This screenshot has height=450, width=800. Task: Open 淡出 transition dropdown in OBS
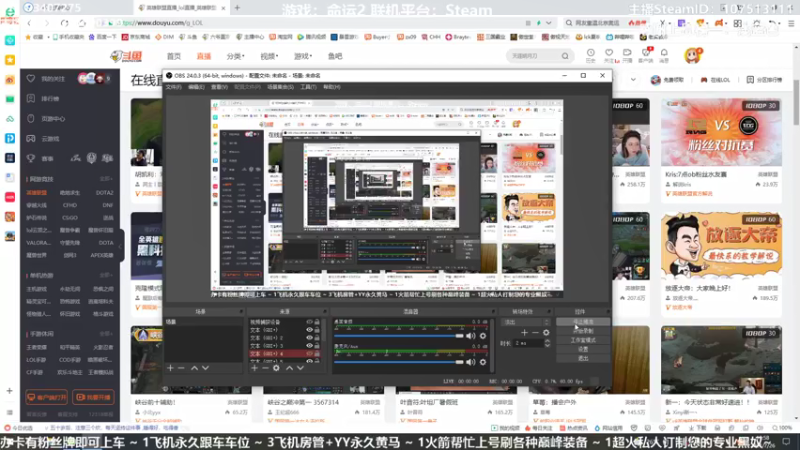tap(526, 322)
